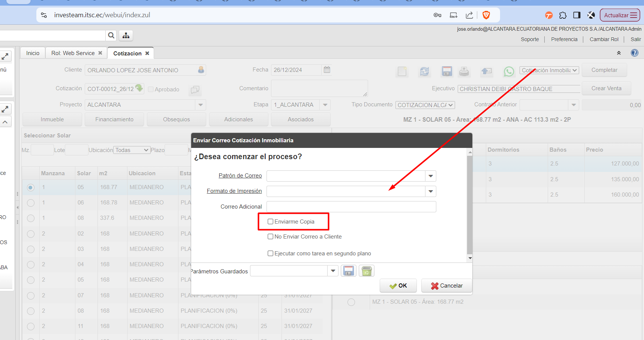Open the blue help question mark icon
Viewport: 644px width, 340px height.
click(x=634, y=53)
